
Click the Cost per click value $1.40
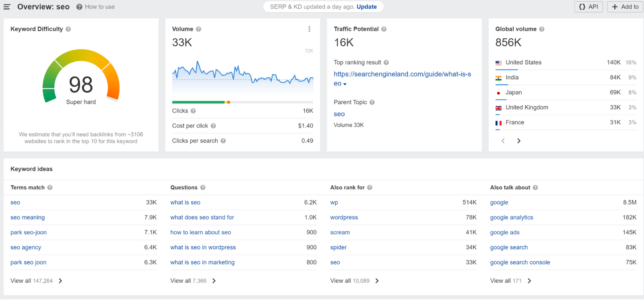tap(305, 126)
